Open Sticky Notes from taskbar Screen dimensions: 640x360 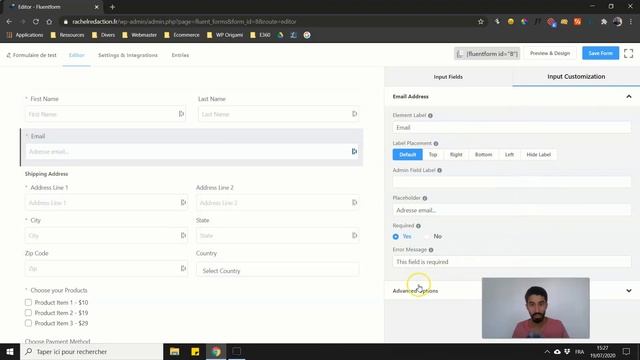click(195, 351)
